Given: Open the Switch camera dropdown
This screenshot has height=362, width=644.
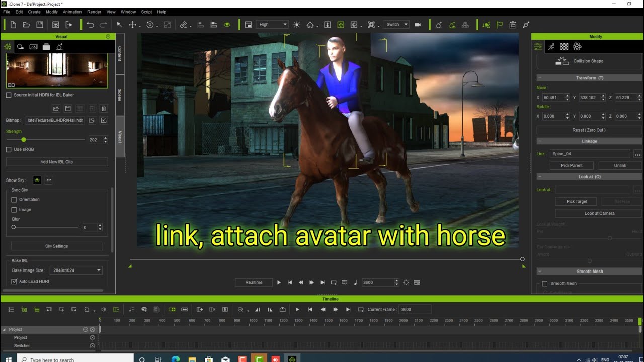Looking at the screenshot, I should 395,25.
